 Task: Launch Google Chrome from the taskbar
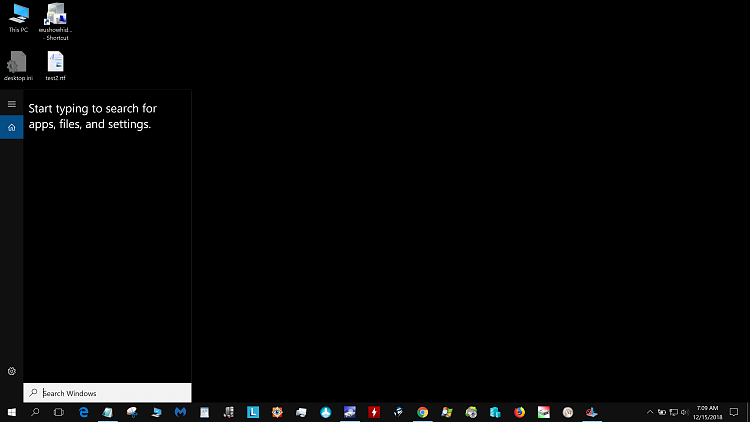(x=422, y=412)
